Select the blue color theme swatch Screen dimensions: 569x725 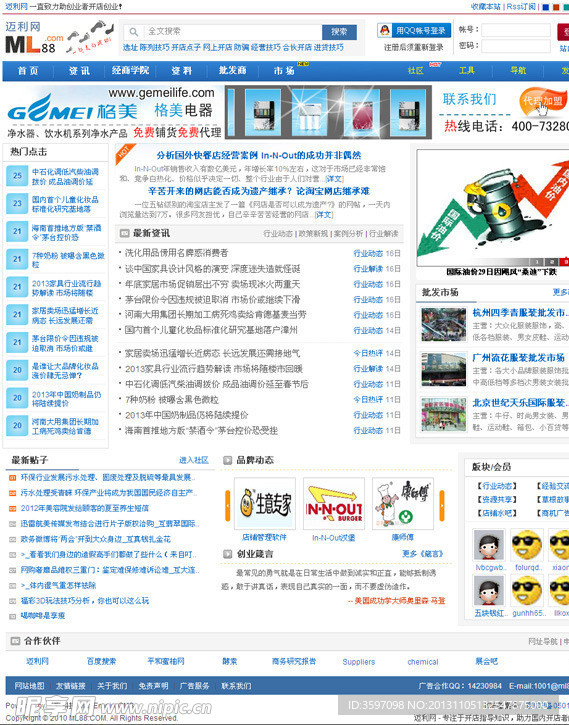tap(545, 7)
